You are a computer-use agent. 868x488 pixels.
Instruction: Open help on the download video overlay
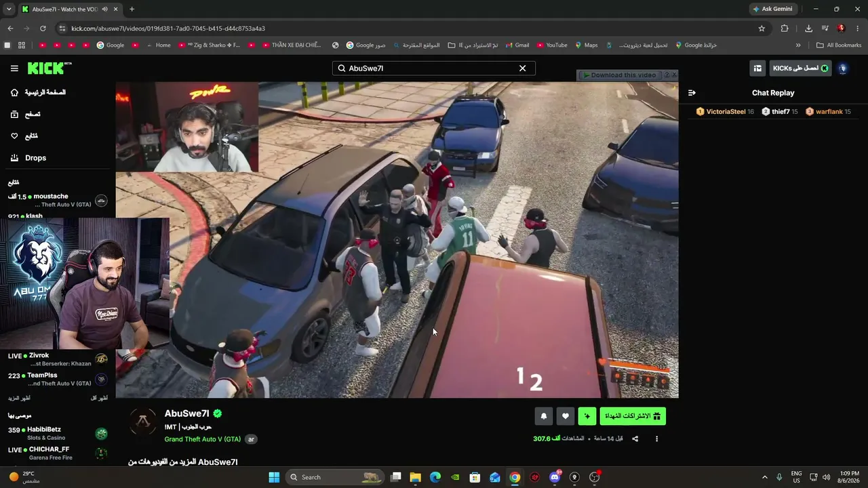click(667, 75)
